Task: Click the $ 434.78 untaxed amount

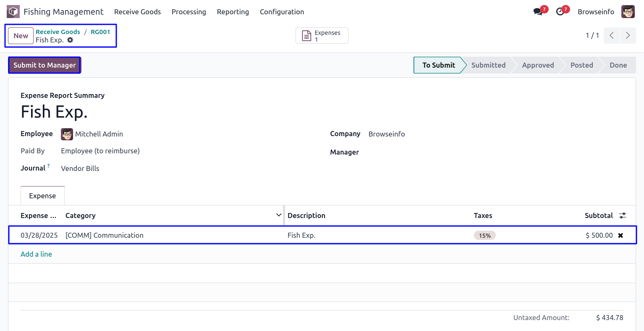Action: point(610,318)
